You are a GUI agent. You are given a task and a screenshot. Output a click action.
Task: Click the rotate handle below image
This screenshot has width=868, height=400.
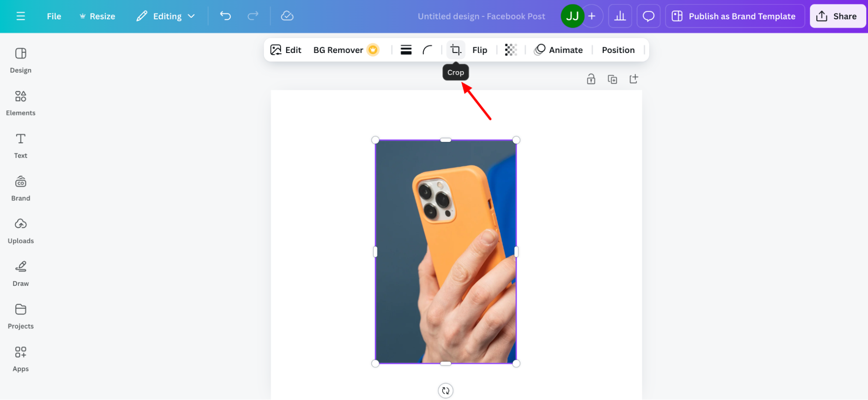[446, 390]
